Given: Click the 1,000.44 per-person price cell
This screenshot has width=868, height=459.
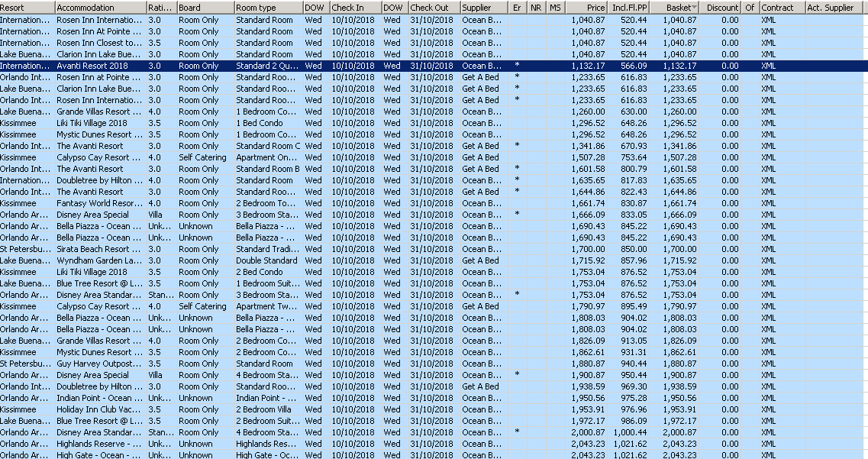Looking at the screenshot, I should tap(628, 432).
